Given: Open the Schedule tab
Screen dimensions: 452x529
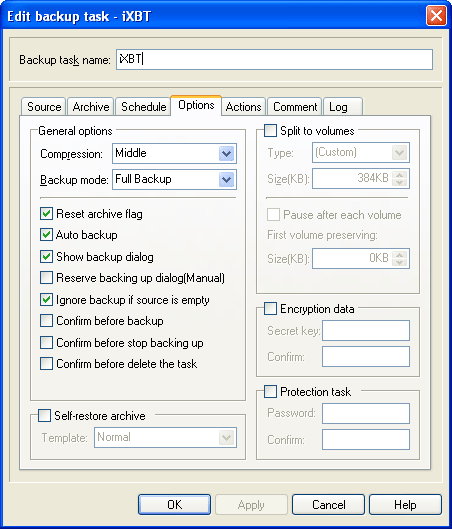Looking at the screenshot, I should coord(143,107).
